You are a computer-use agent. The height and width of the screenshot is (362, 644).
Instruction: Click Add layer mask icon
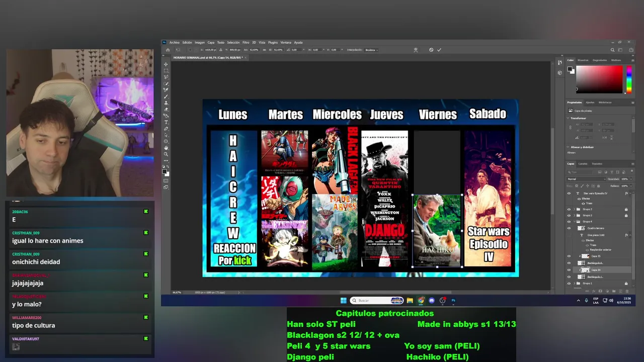coord(600,291)
